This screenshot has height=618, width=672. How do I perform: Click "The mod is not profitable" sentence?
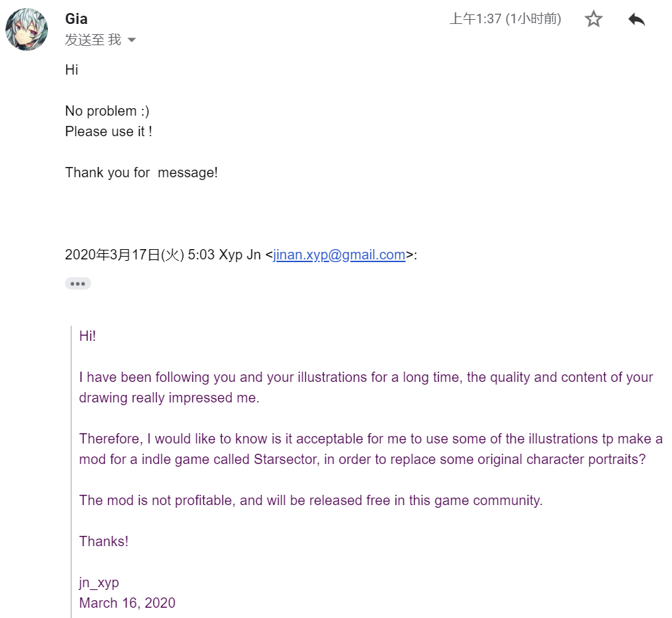click(311, 500)
